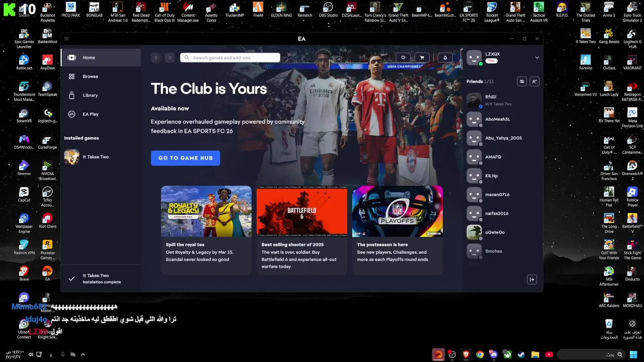This screenshot has width=644, height=362.
Task: Select friend Rfd1l in friends list
Action: click(x=503, y=100)
